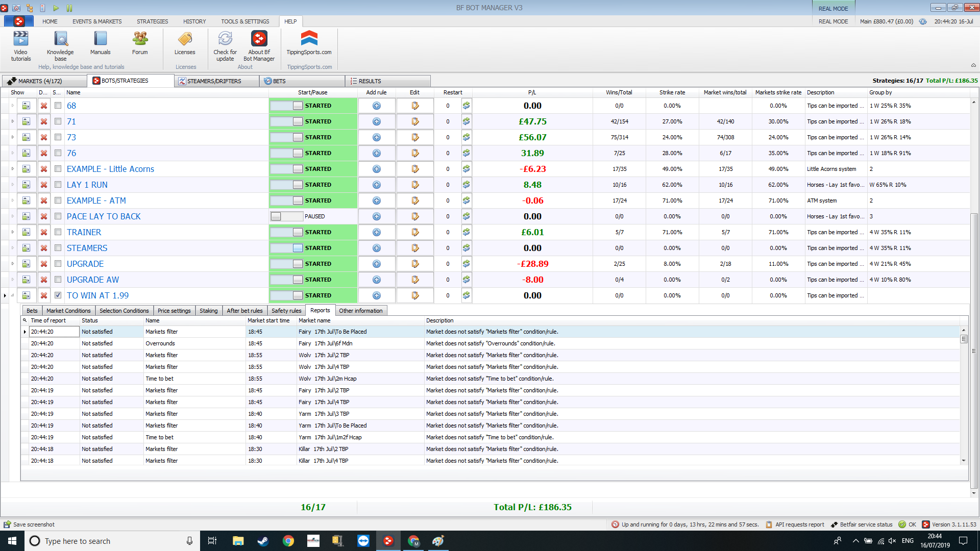The width and height of the screenshot is (980, 551).
Task: Delete the TRAINER strategy
Action: [x=44, y=232]
